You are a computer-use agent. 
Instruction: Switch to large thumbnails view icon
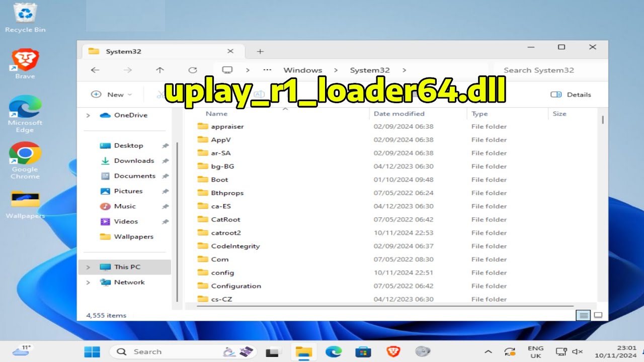click(x=598, y=315)
